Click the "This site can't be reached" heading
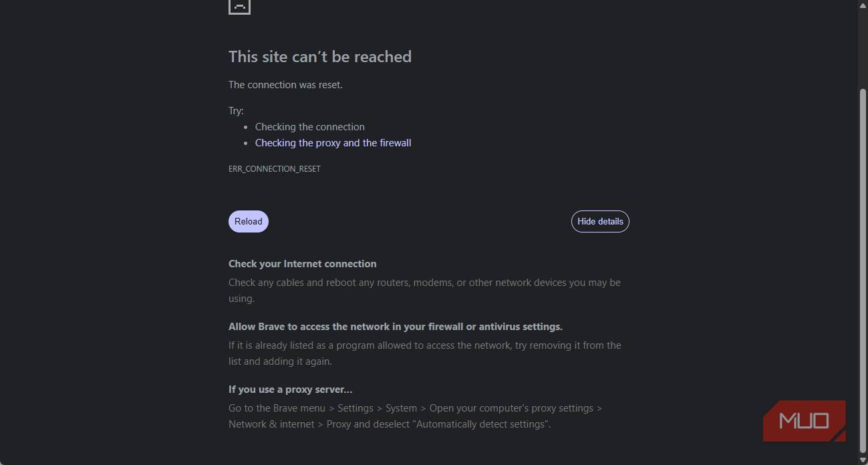The height and width of the screenshot is (465, 868). point(320,57)
